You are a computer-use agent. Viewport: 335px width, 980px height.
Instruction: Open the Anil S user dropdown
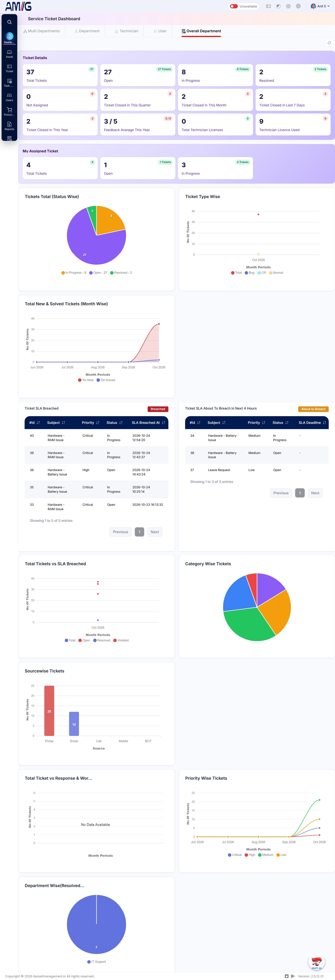coord(320,6)
